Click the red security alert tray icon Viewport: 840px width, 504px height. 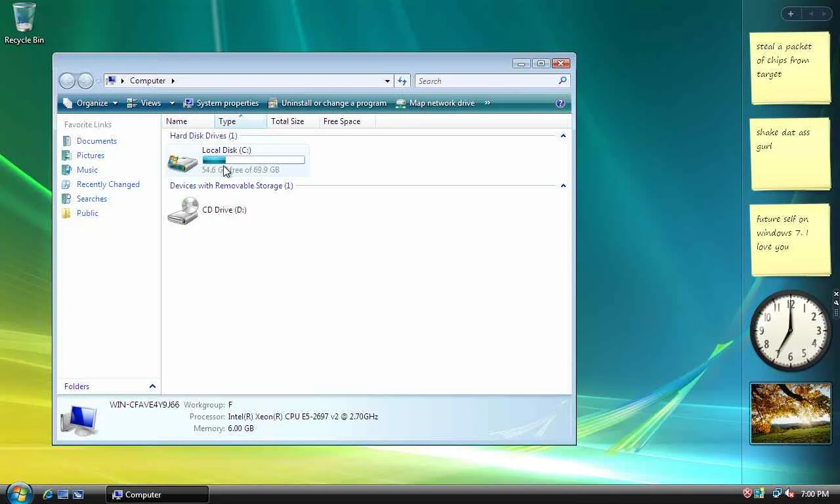point(747,493)
